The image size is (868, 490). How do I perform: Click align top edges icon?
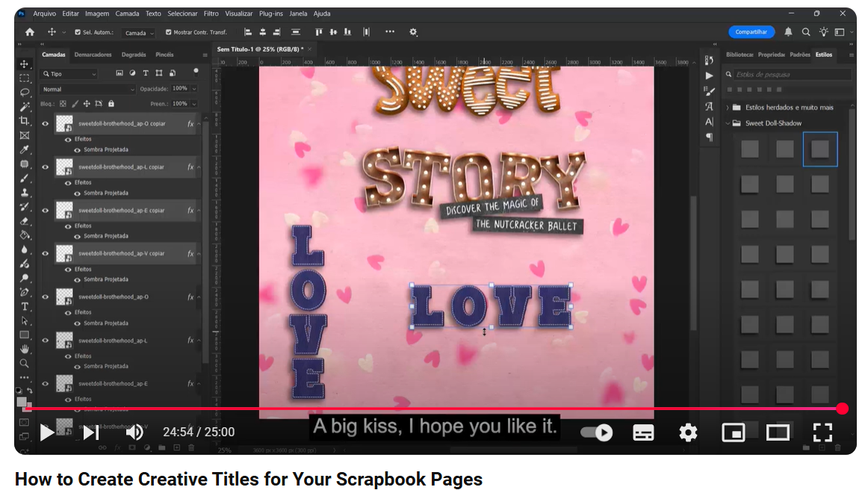(x=319, y=32)
